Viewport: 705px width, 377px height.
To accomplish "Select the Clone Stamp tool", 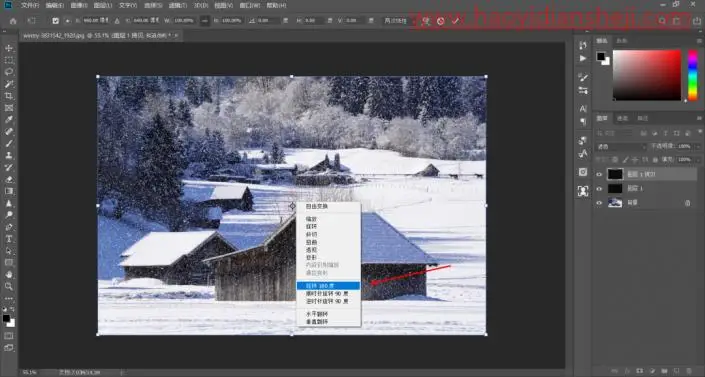I will click(9, 155).
